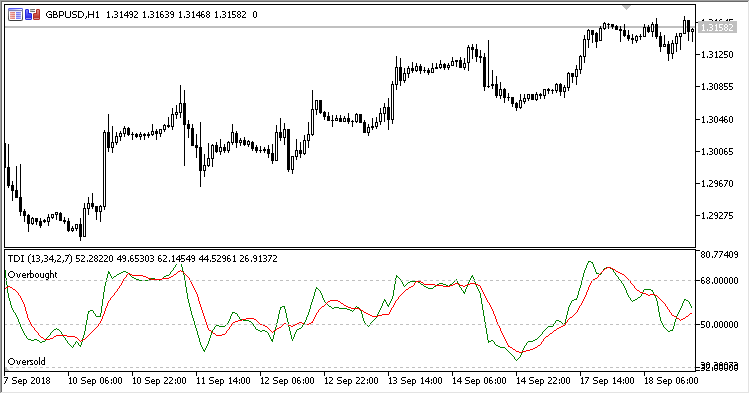The width and height of the screenshot is (750, 394).
Task: Click the 14 Sep 22:00 time label
Action: point(543,381)
